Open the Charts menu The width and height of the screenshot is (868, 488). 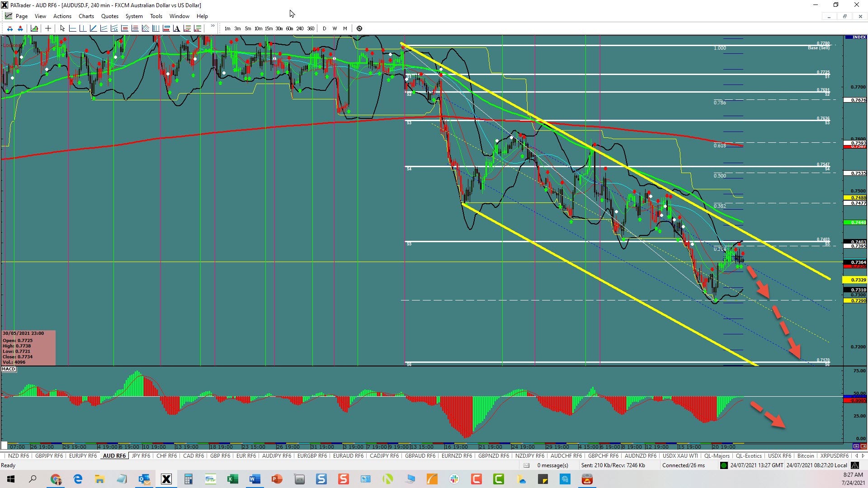pos(86,16)
